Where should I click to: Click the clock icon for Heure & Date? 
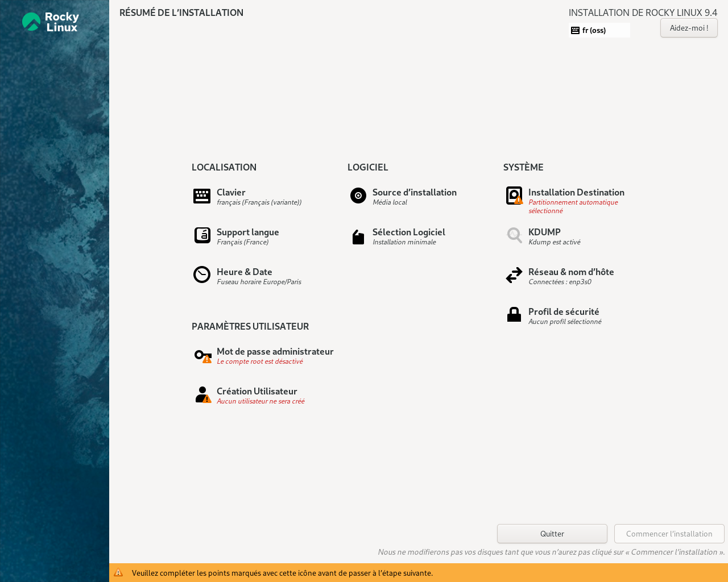[202, 275]
